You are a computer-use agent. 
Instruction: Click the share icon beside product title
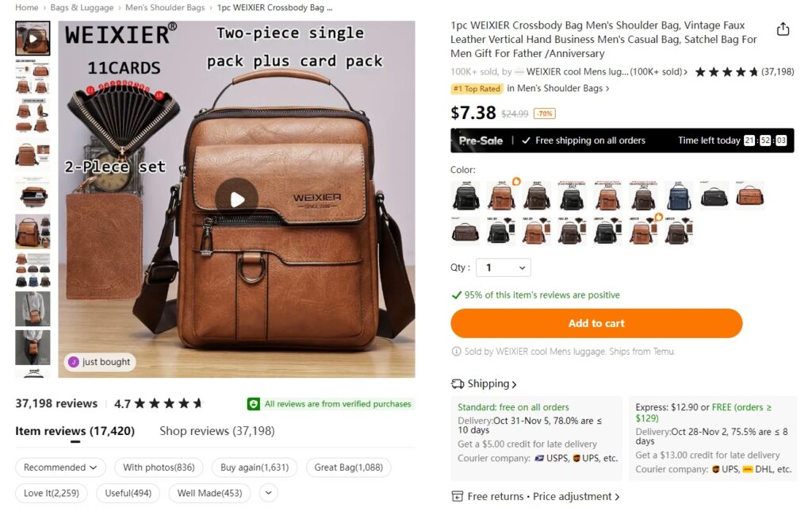(783, 29)
